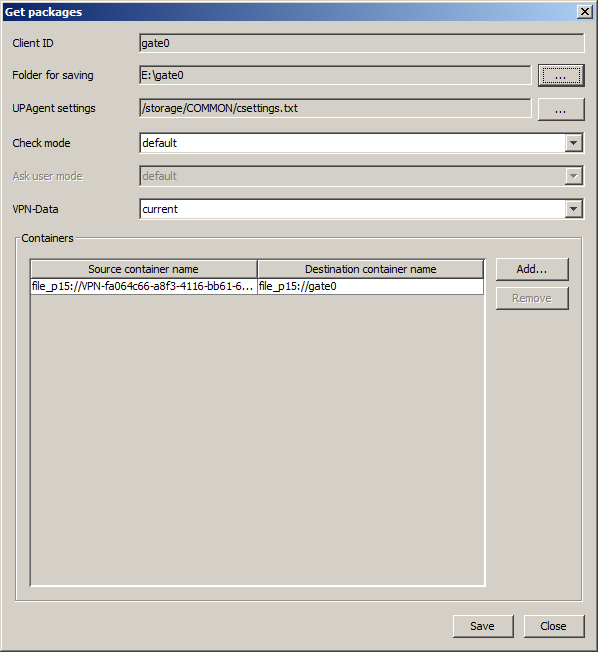
Task: Click the Remove container button
Action: 532,299
